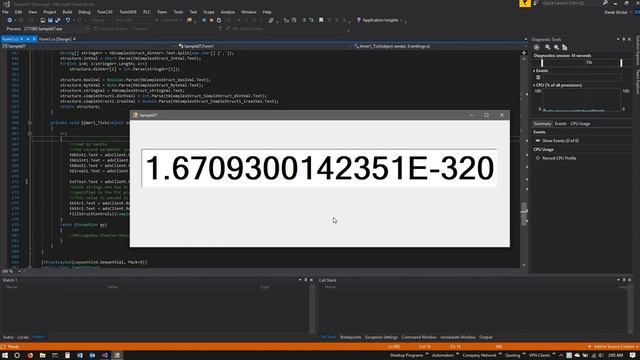This screenshot has height=360, width=640.
Task: Open the Help menu
Action: point(267,12)
